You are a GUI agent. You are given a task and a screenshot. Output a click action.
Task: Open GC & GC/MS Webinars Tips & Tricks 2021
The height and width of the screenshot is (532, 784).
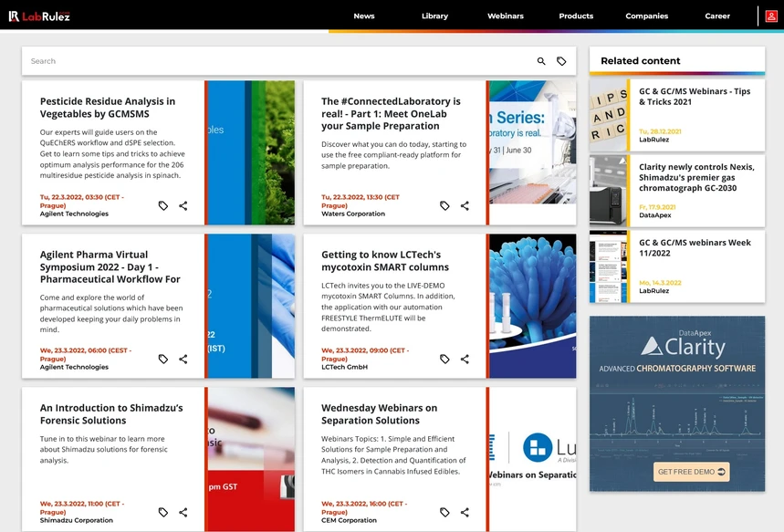pyautogui.click(x=695, y=97)
